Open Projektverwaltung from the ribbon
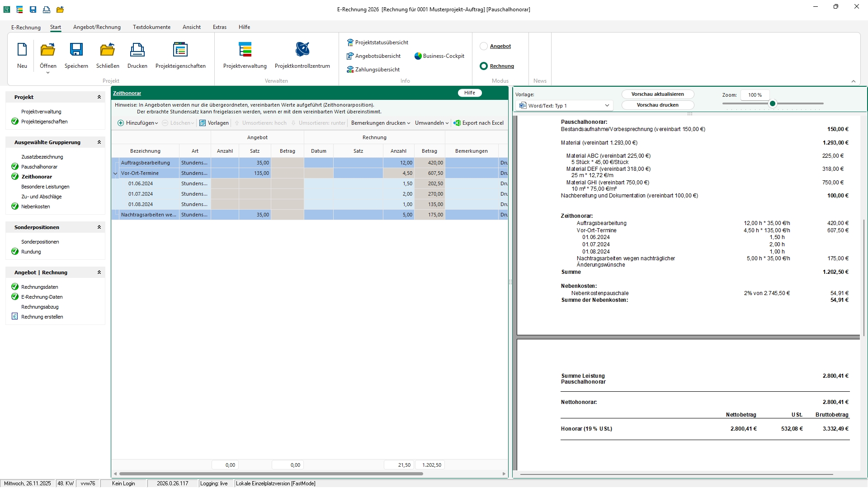The height and width of the screenshot is (488, 868). [245, 50]
